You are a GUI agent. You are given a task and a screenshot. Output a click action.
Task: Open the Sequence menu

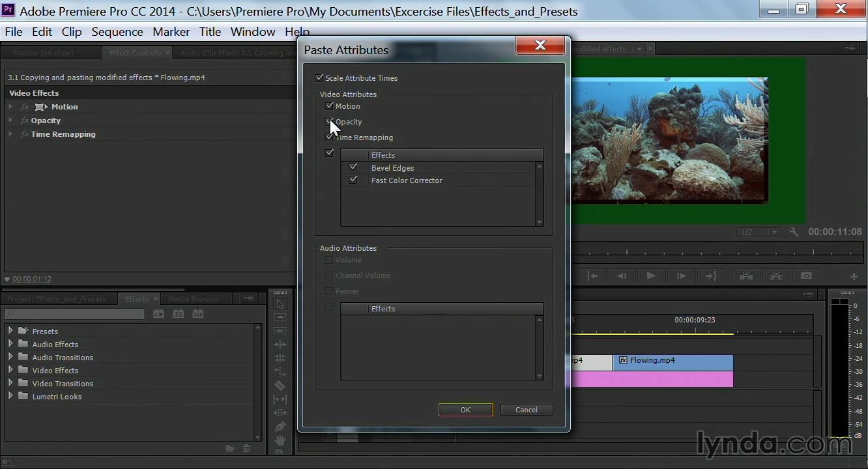click(117, 31)
